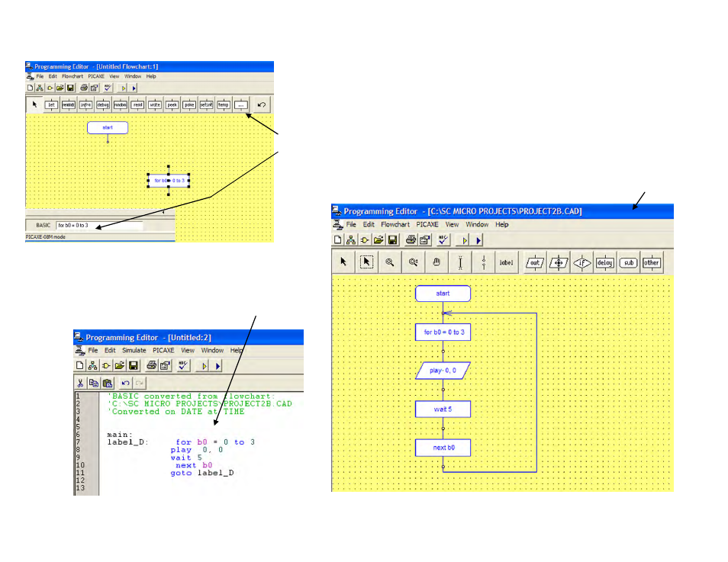
Task: Click the Copy icon in Untitled:2 window
Action: [x=94, y=383]
